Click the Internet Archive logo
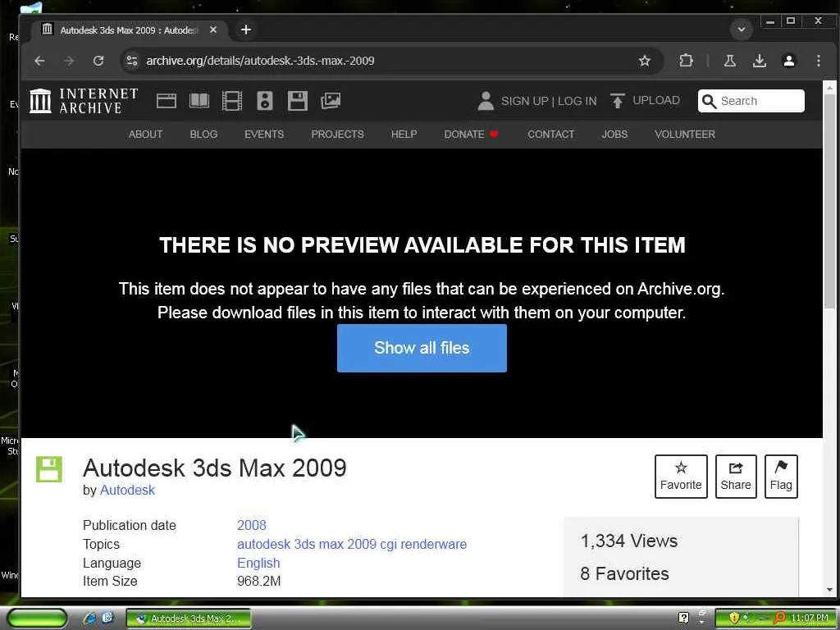This screenshot has width=840, height=630. click(x=84, y=101)
